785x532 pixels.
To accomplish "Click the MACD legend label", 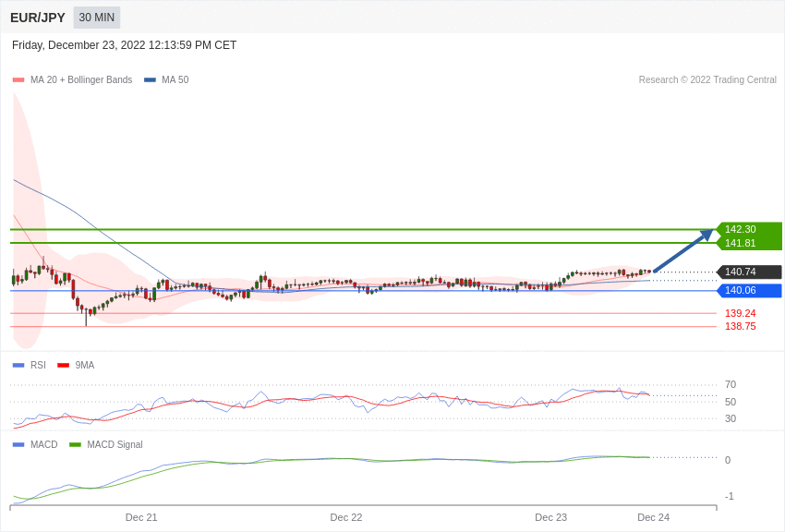I will 44,445.
